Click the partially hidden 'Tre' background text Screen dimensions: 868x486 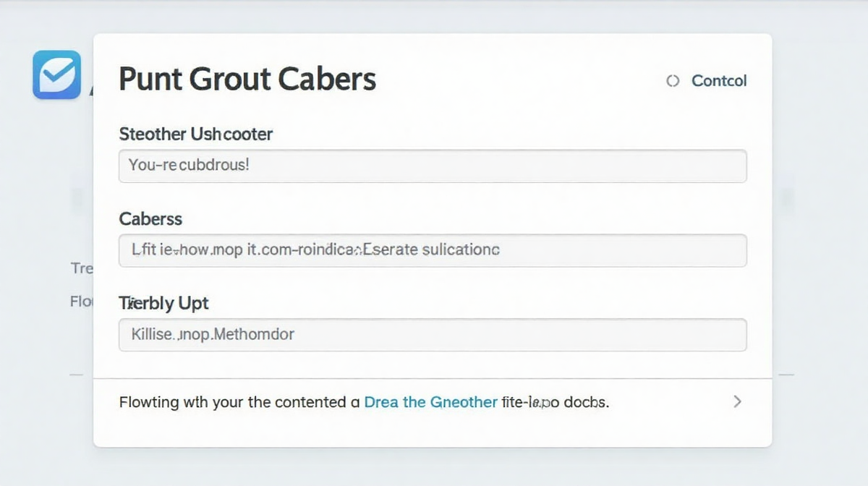click(81, 268)
